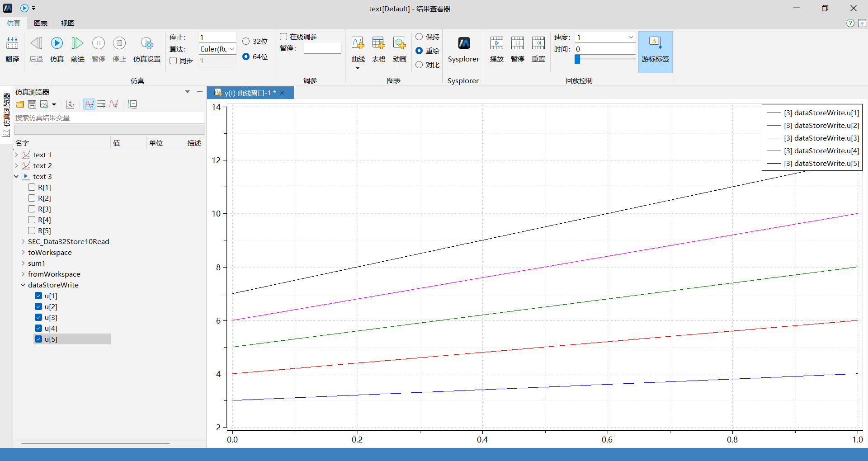
Task: Click the 曲线 new curve window icon
Action: [358, 43]
